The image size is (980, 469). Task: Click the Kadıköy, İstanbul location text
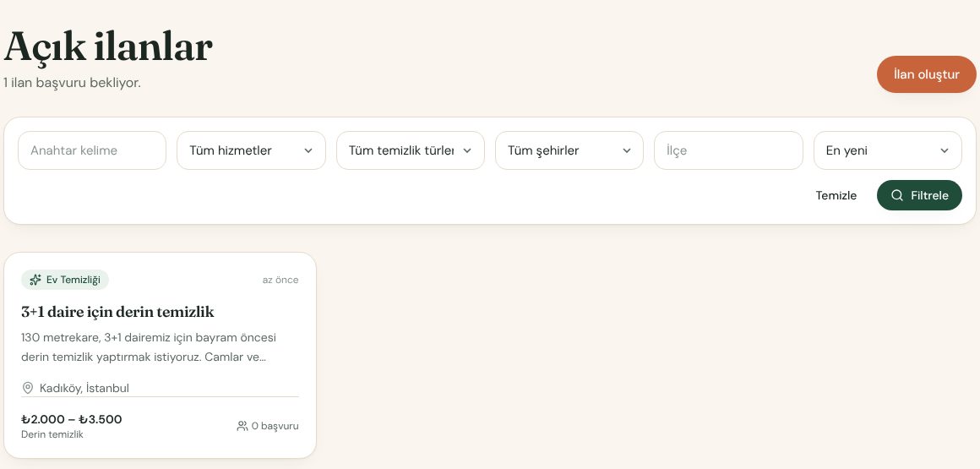[x=84, y=388]
